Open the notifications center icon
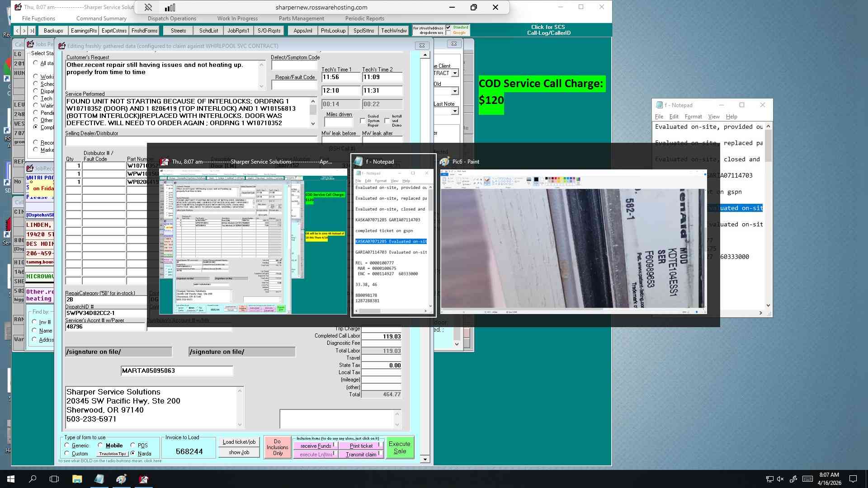The image size is (868, 488). (853, 479)
